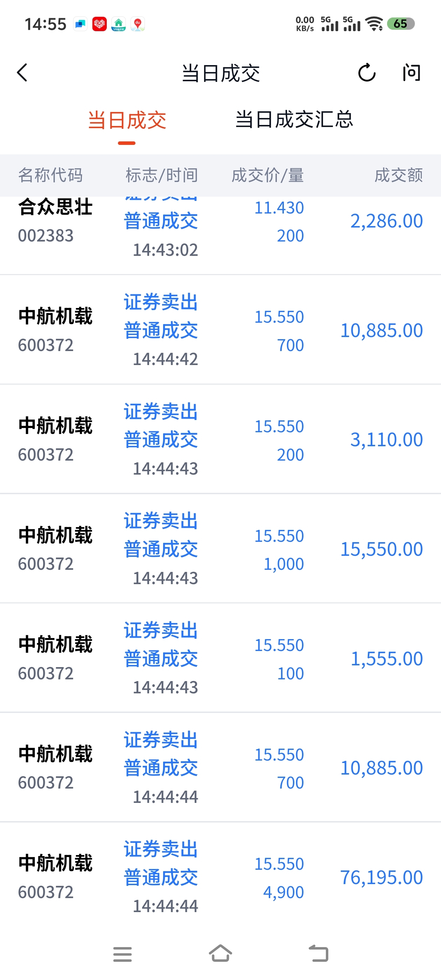Screen dimensions: 441x980
Task: Tap the 成交额 column header
Action: tap(398, 175)
